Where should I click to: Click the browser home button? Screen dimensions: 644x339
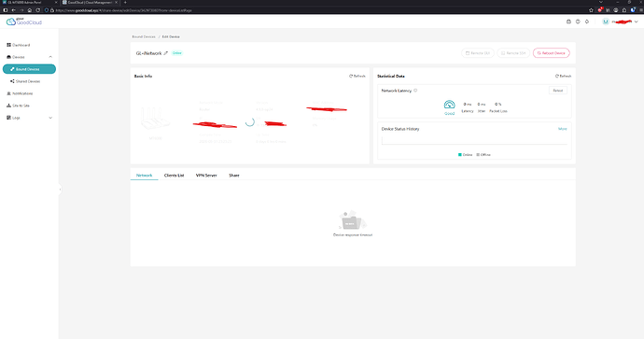click(30, 10)
